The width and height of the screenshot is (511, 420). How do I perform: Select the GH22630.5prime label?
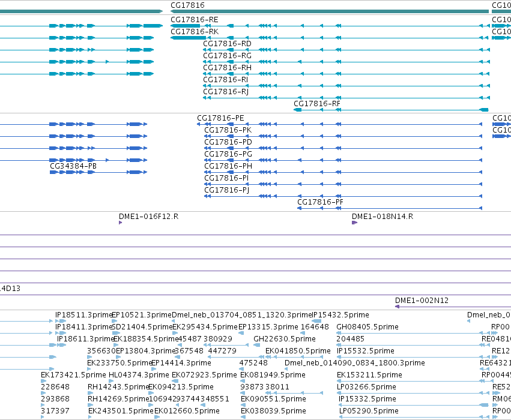[285, 339]
